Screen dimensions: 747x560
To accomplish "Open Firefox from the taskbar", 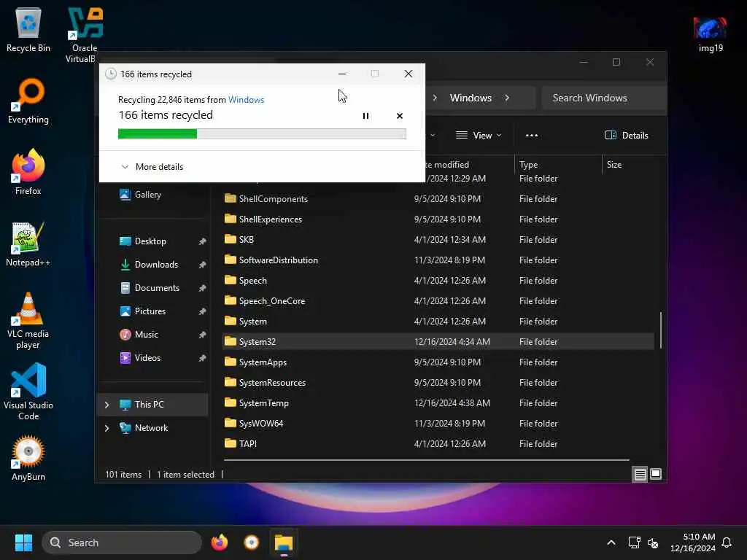I will 220,542.
